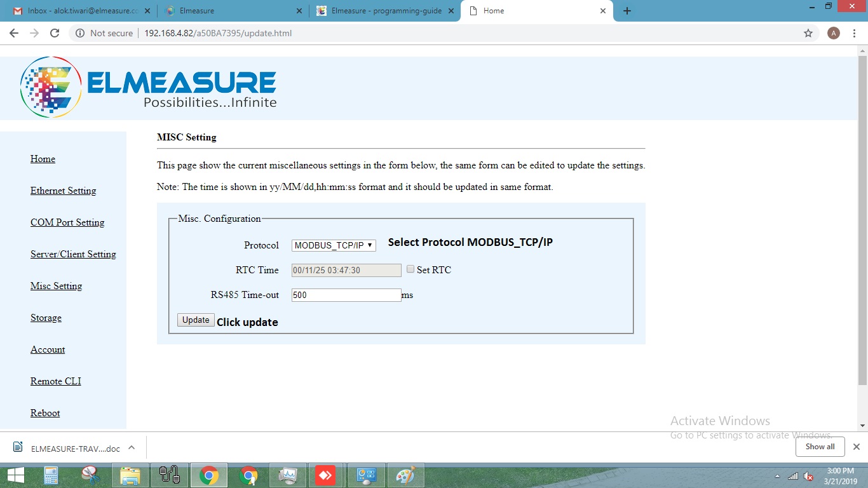
Task: Open the Remote CLI link
Action: pyautogui.click(x=56, y=381)
